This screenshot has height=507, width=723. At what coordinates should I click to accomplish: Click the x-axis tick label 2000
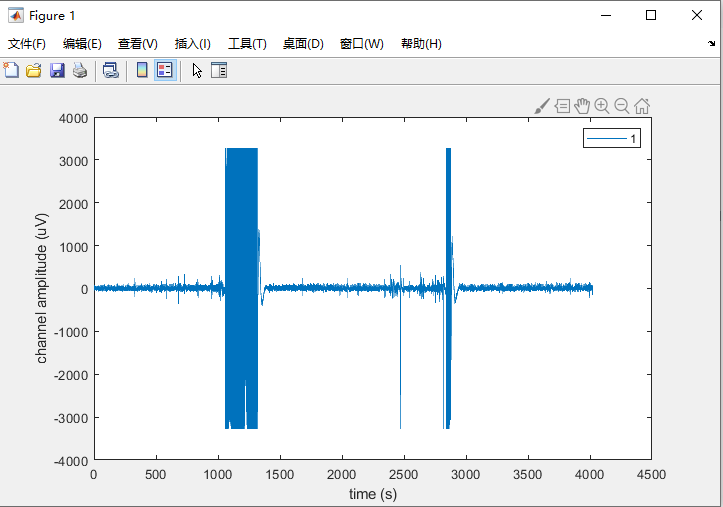pos(342,474)
